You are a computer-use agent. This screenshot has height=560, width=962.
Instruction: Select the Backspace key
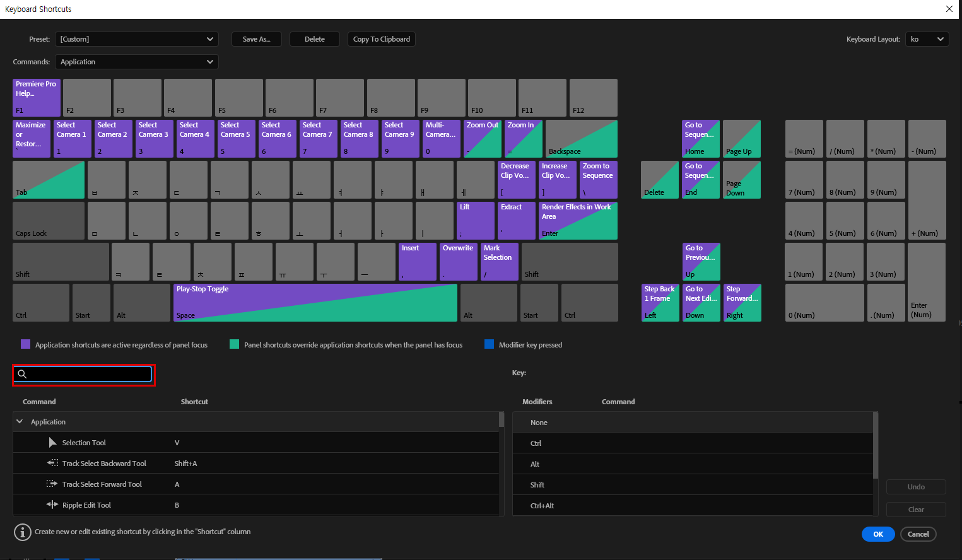(x=582, y=139)
